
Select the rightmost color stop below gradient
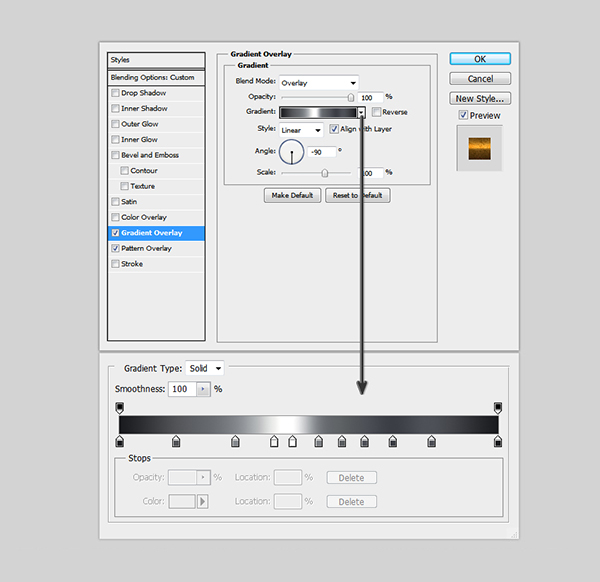(x=498, y=441)
